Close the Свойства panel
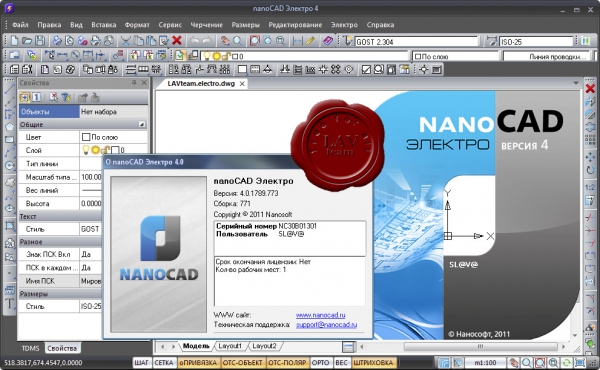The width and height of the screenshot is (600, 370). coord(144,82)
